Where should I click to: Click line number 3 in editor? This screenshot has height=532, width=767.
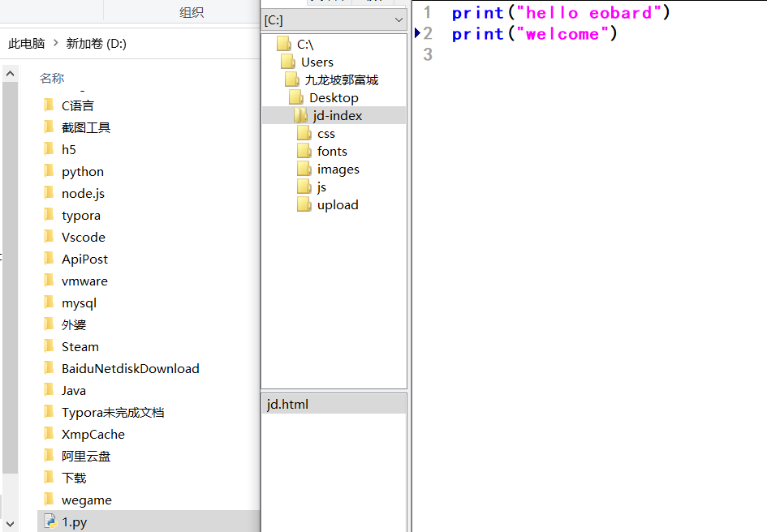(428, 55)
